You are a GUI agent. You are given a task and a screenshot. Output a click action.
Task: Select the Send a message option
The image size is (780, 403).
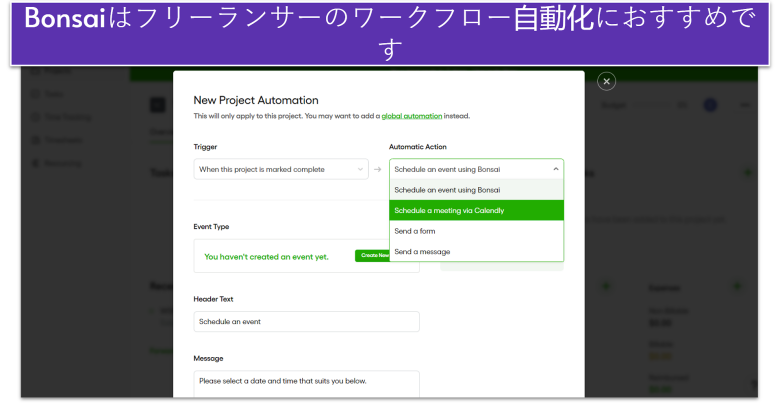tap(476, 252)
